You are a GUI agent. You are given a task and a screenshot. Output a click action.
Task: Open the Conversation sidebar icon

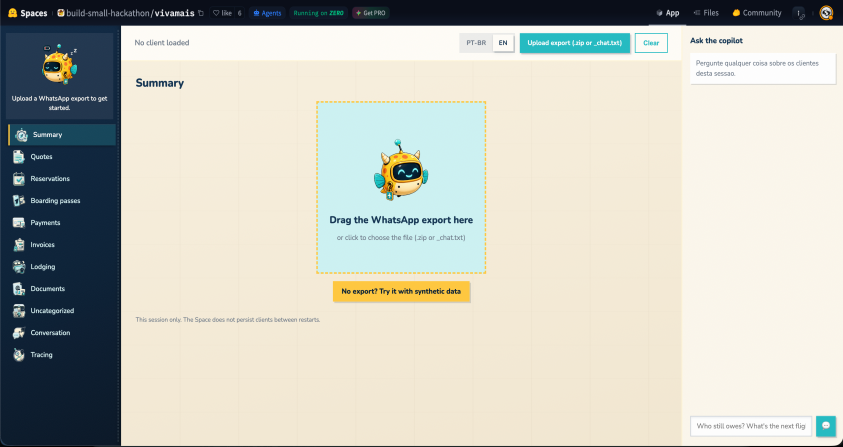19,333
